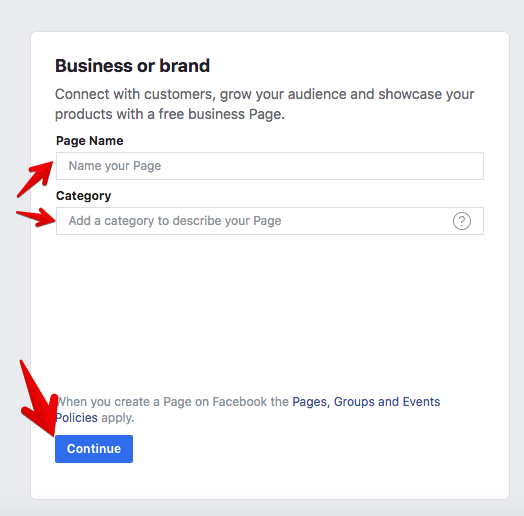The image size is (524, 516).
Task: Click the Category label above the field
Action: point(84,196)
